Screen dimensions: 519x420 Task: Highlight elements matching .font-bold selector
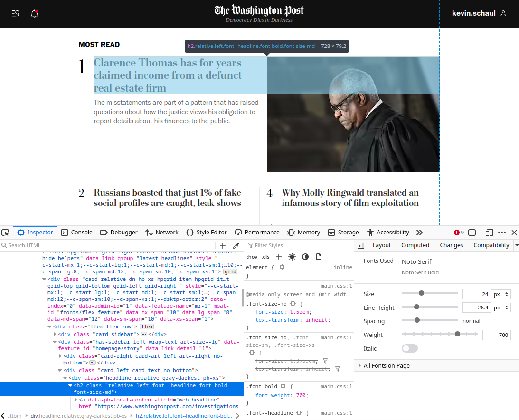coord(283,386)
